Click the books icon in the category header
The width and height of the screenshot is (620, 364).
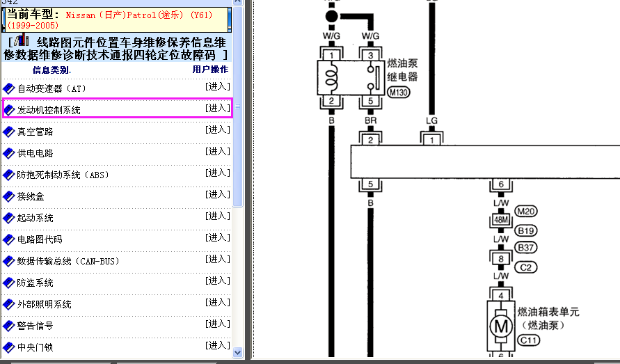click(x=22, y=40)
